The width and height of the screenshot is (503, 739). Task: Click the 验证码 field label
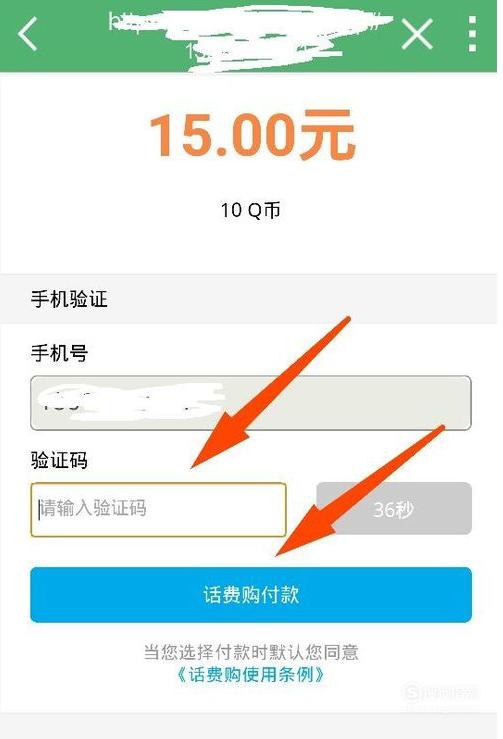[x=59, y=460]
